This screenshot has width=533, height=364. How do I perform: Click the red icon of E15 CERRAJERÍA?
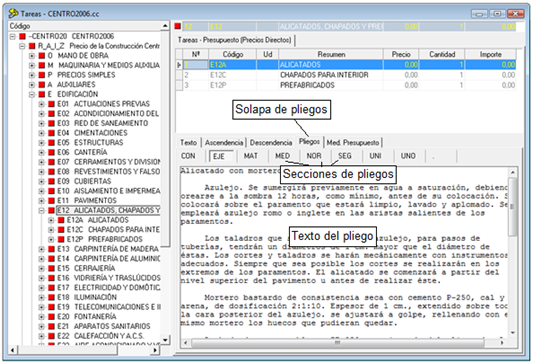[51, 268]
